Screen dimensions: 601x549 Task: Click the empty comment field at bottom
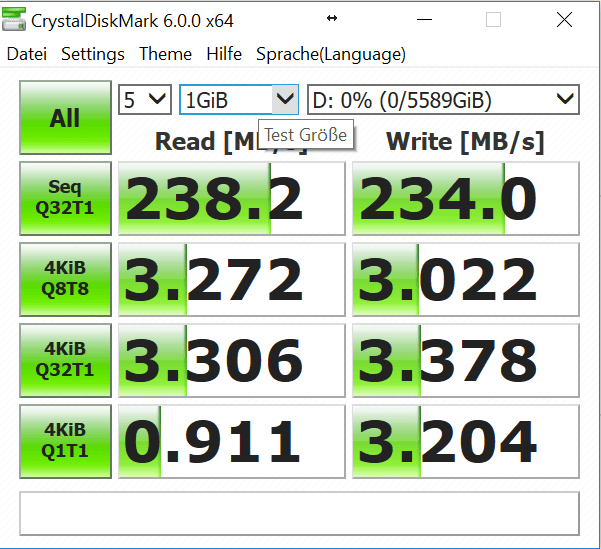[299, 513]
